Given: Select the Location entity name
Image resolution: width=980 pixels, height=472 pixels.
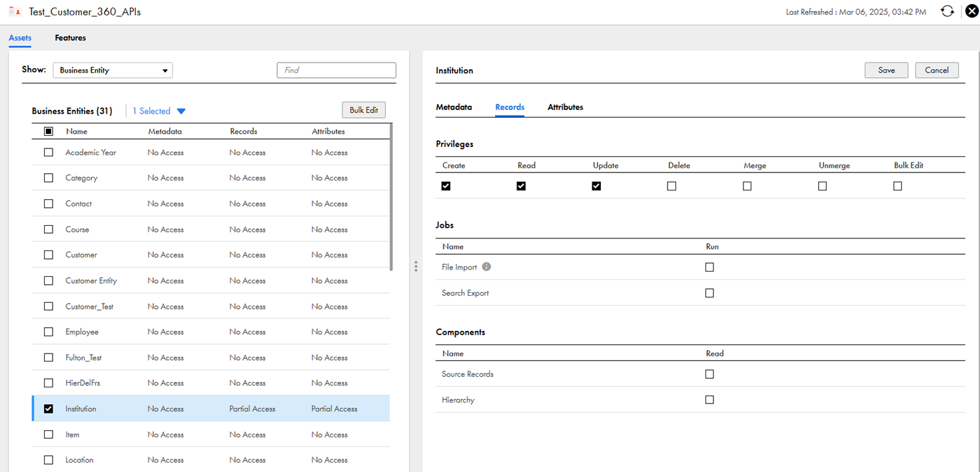Looking at the screenshot, I should (79, 460).
